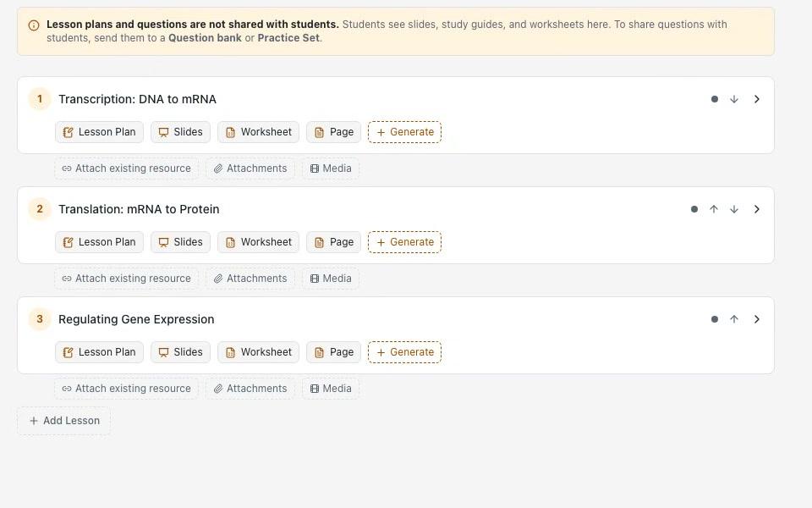
Task: Open Page for Translation lesson
Action: 333,242
